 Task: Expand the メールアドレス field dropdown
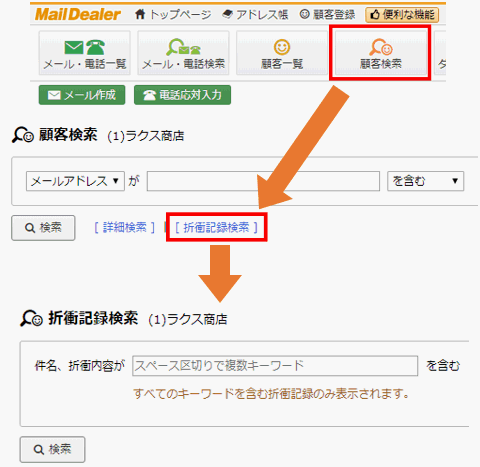pyautogui.click(x=75, y=181)
